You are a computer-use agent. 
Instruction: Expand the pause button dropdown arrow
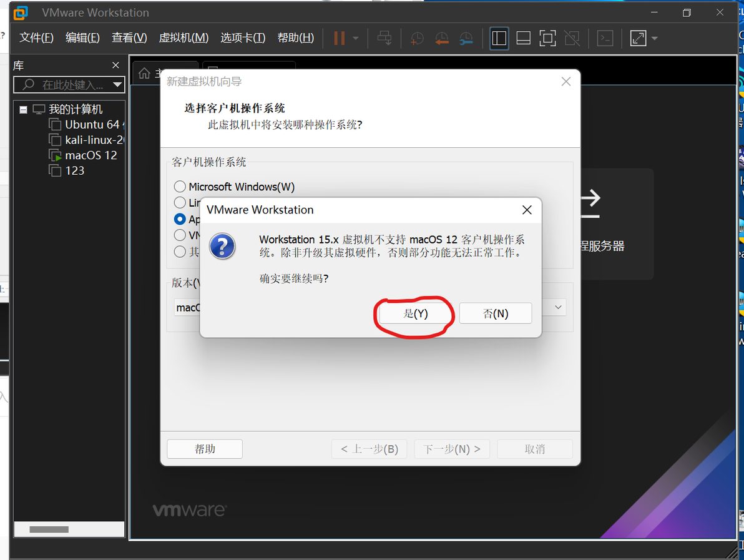355,38
